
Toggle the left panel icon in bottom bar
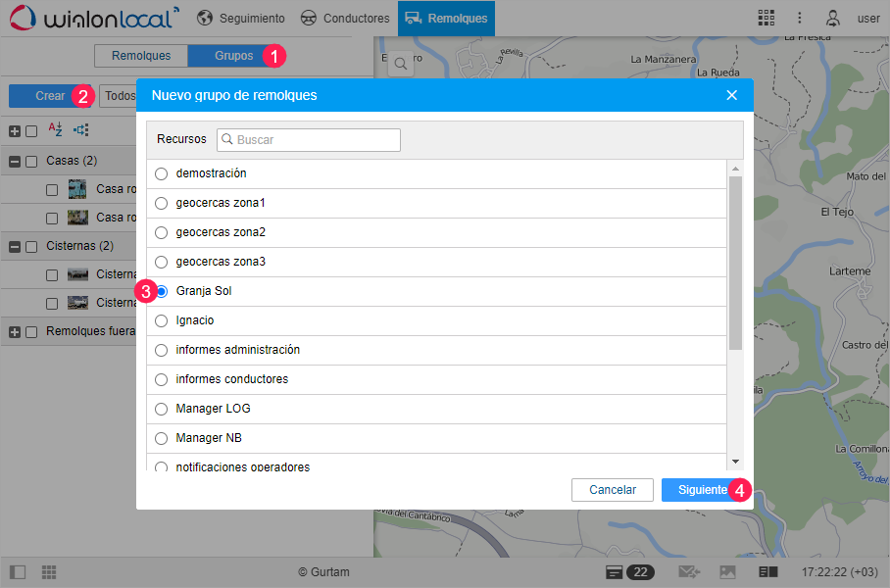[18, 572]
